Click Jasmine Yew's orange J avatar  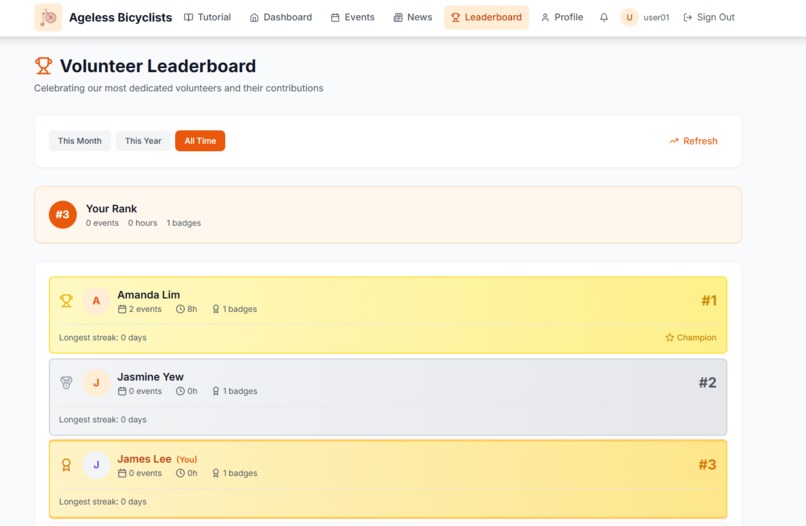coord(96,383)
